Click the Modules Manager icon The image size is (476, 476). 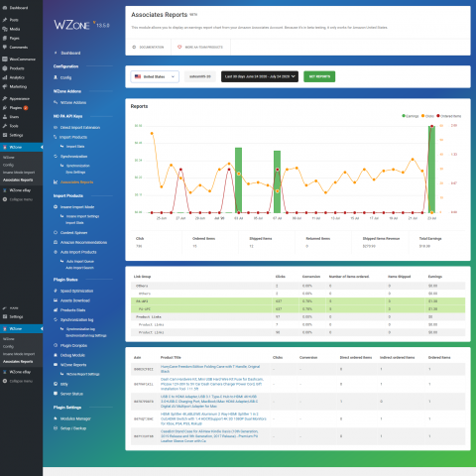[x=56, y=418]
